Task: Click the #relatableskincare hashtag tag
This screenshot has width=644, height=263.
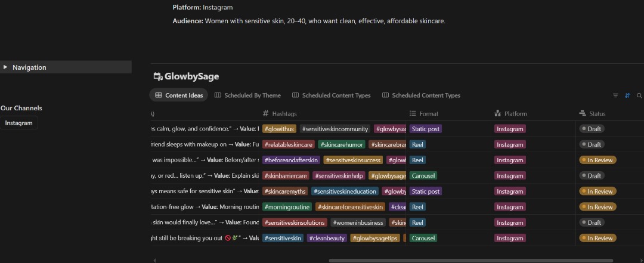Action: (289, 145)
